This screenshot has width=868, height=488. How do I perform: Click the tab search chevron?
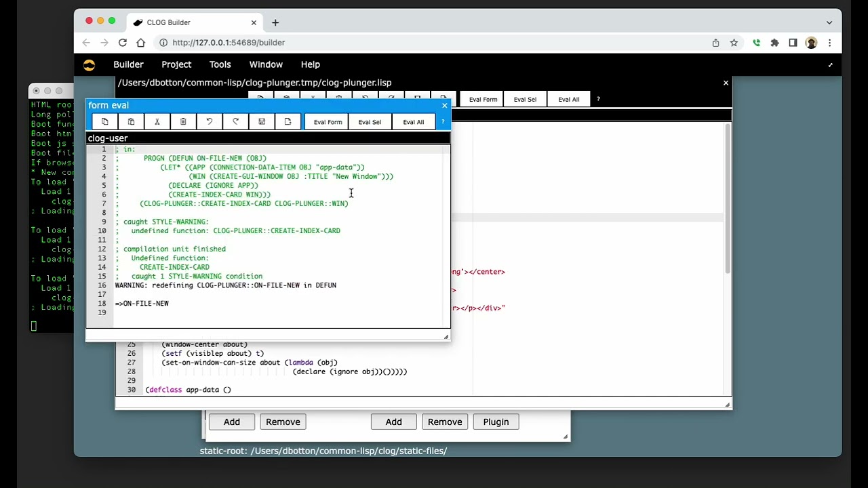pos(829,22)
